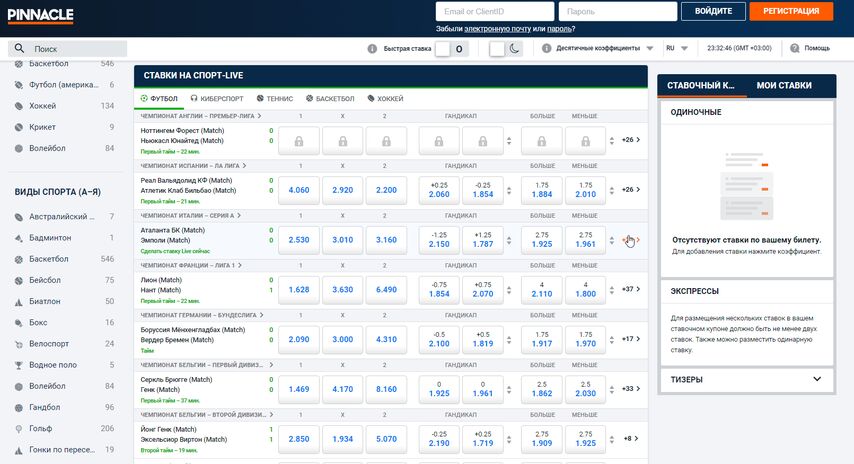Click the Водное поло trophy icon

coord(19,365)
